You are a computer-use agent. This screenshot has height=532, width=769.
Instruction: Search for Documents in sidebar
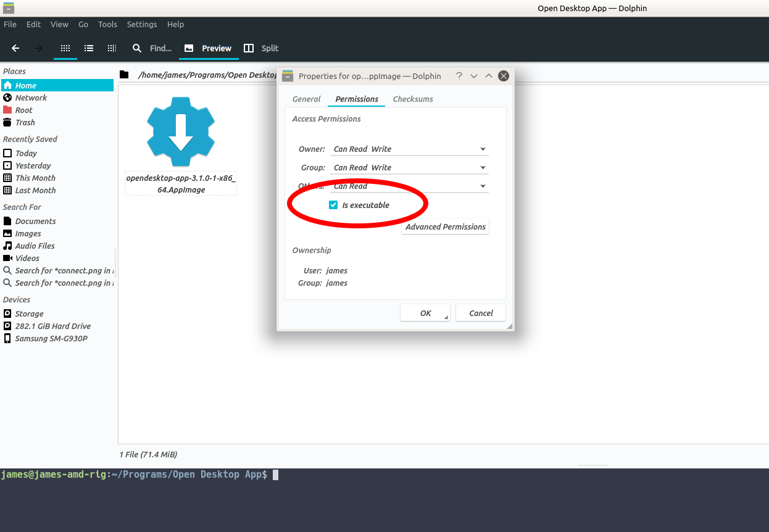pos(57,221)
